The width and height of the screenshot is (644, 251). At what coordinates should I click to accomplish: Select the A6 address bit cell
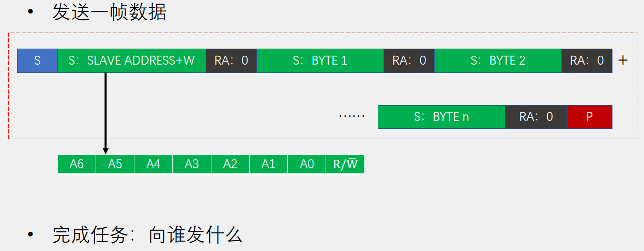(x=76, y=165)
